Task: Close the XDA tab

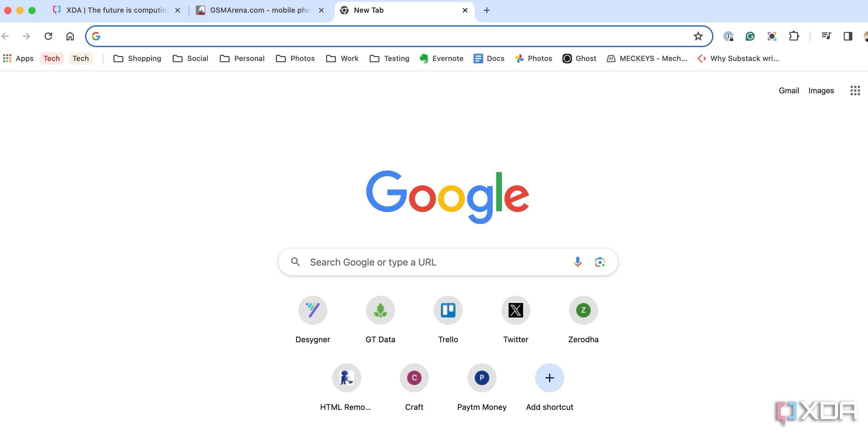Action: (178, 11)
